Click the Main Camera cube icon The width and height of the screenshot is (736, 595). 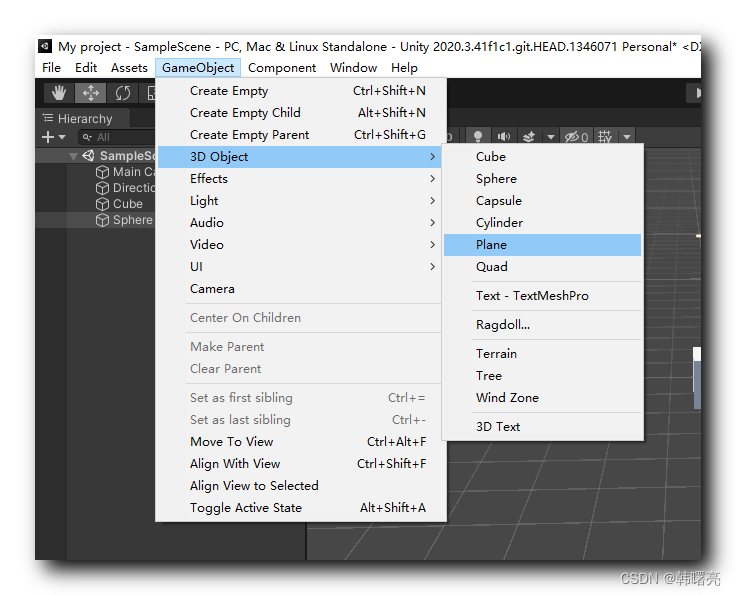click(x=102, y=172)
